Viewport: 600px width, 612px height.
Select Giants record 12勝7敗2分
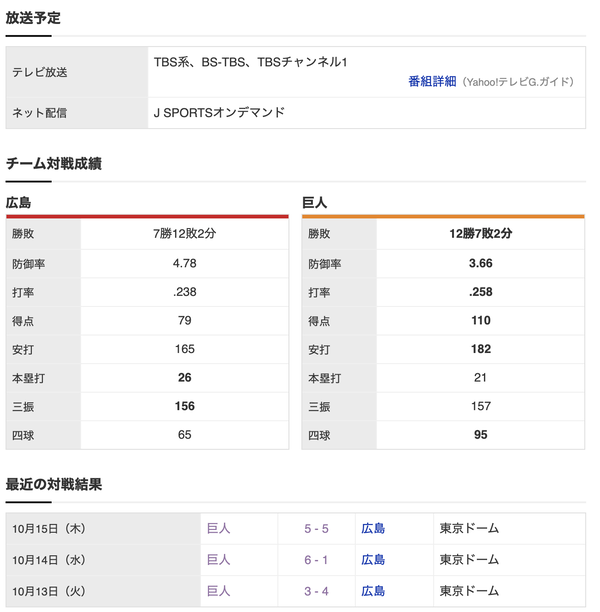[x=481, y=233]
